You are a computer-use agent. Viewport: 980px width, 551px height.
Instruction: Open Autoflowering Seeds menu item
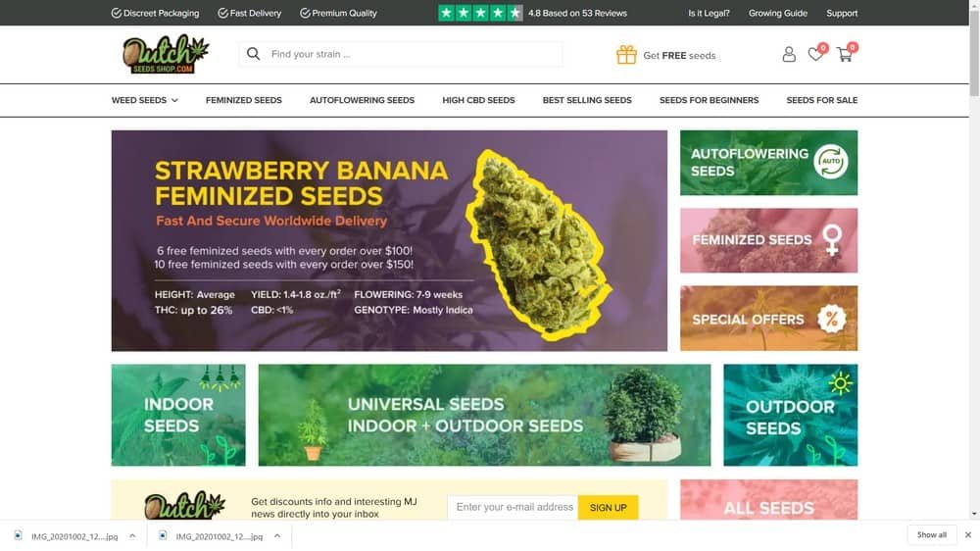point(362,100)
